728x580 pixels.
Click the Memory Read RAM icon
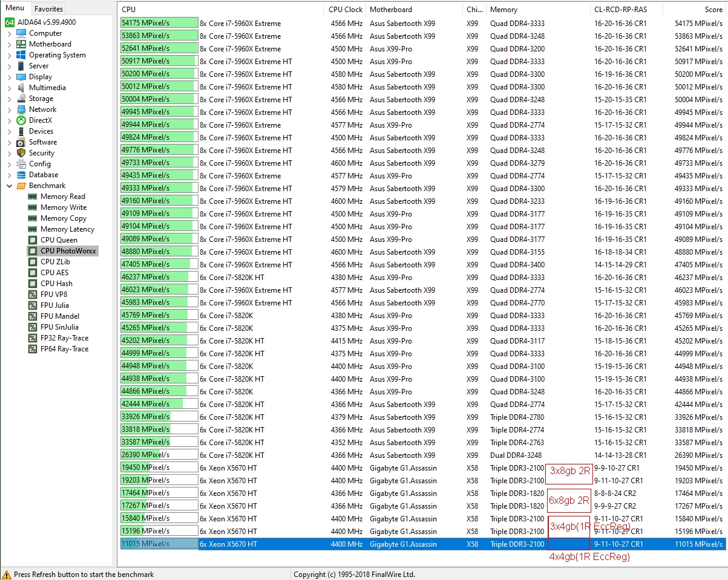[33, 197]
